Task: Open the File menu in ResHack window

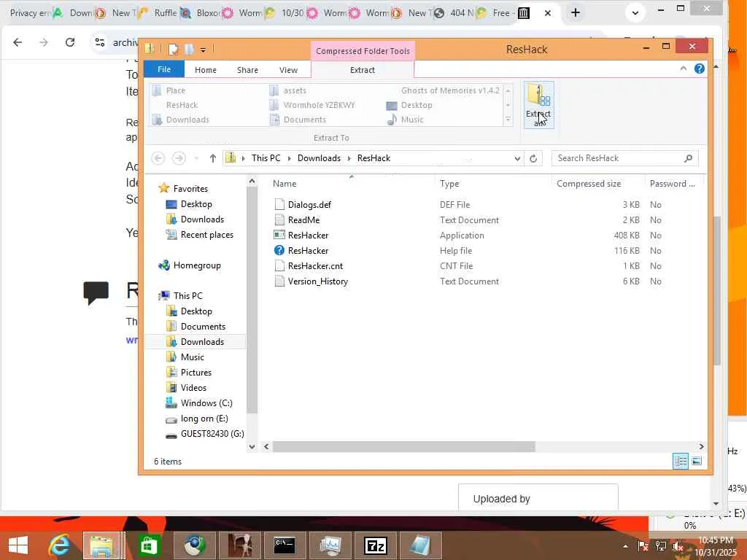Action: point(164,69)
